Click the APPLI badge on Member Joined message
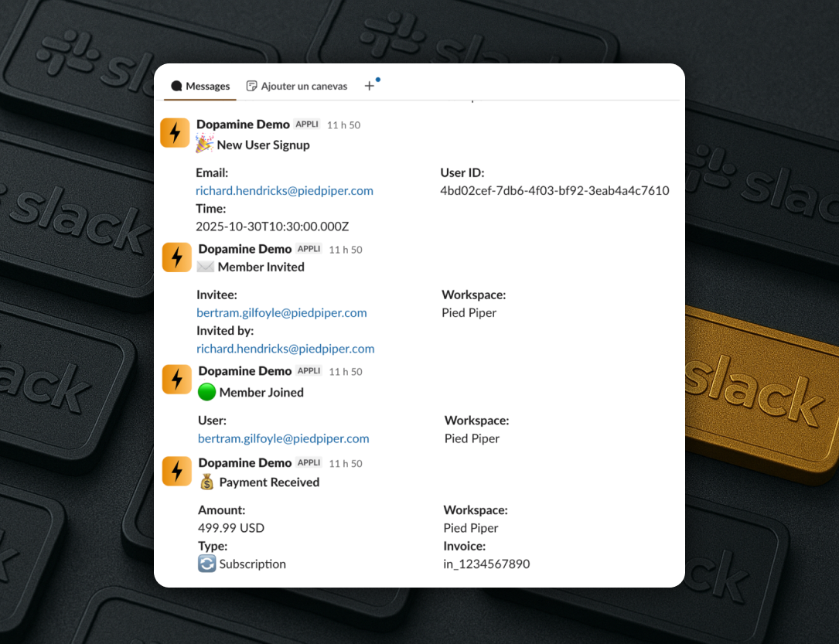The width and height of the screenshot is (839, 644). click(x=309, y=371)
